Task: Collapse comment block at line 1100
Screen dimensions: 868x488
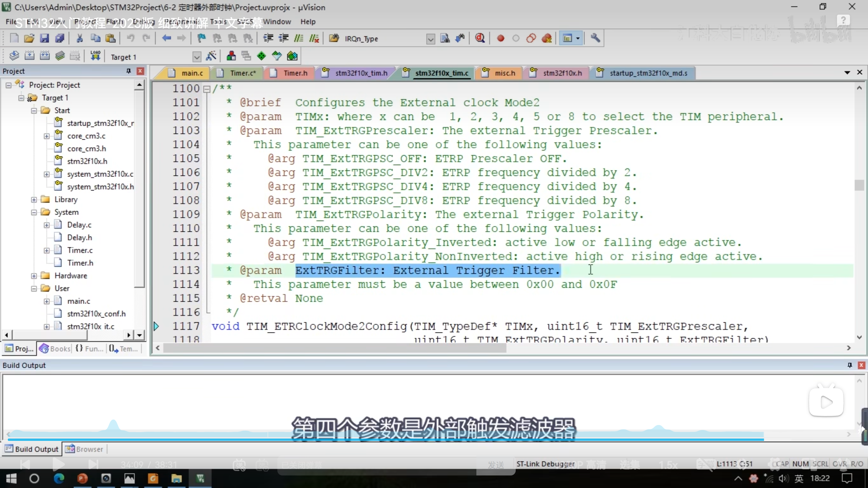Action: tap(206, 89)
